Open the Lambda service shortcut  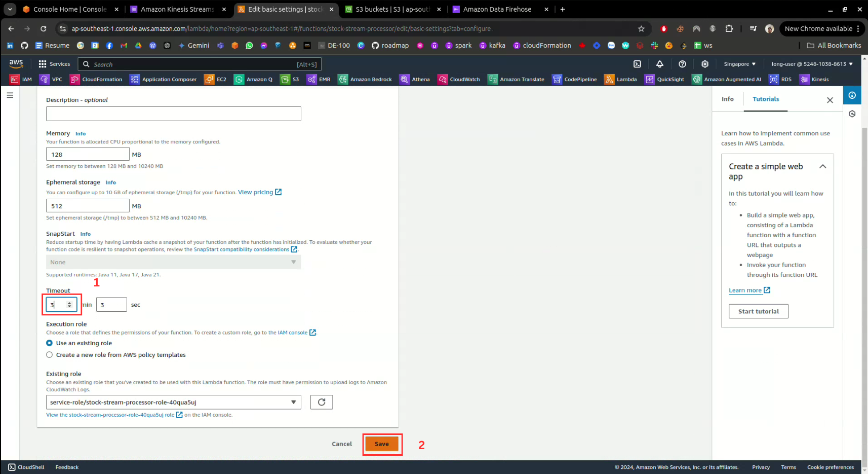pos(620,79)
